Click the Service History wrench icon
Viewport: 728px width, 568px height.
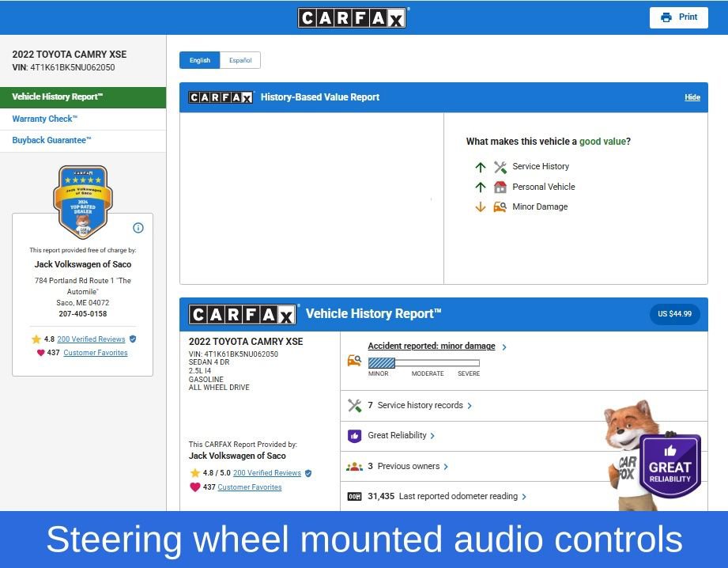point(500,167)
